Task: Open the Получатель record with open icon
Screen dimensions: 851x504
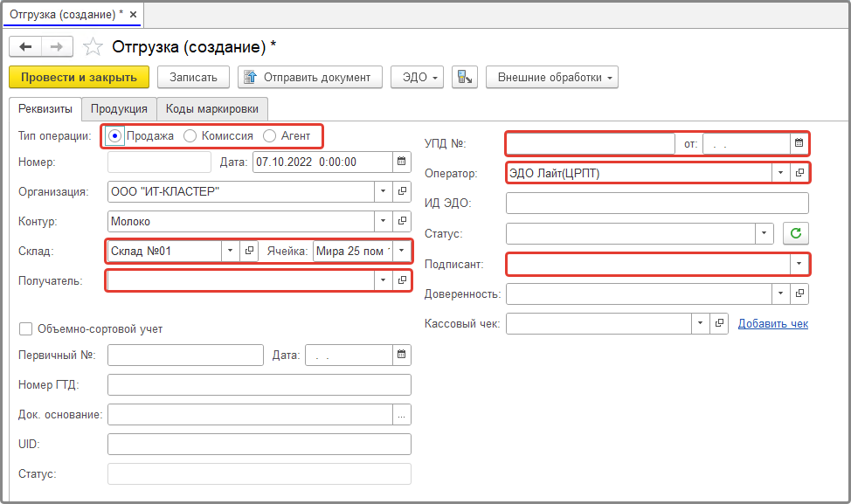Action: point(402,280)
